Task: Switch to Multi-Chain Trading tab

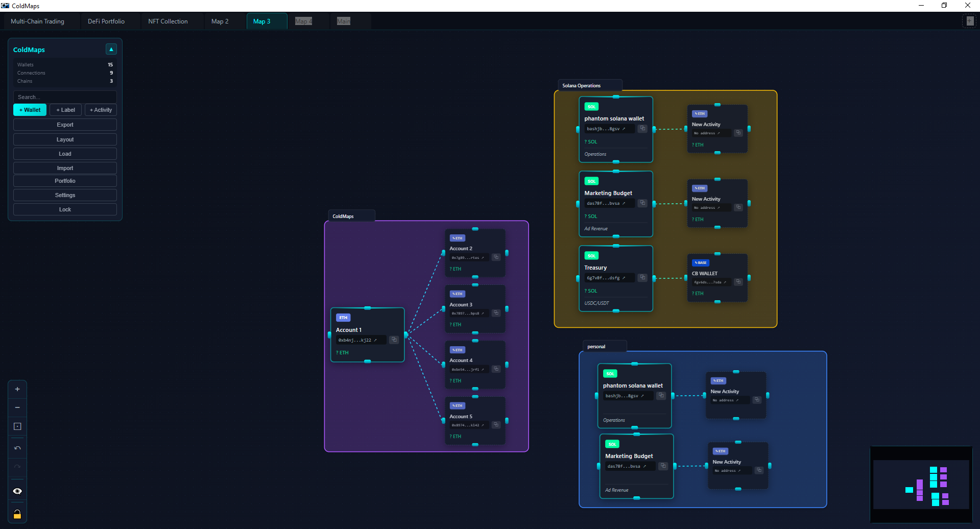Action: (x=37, y=21)
